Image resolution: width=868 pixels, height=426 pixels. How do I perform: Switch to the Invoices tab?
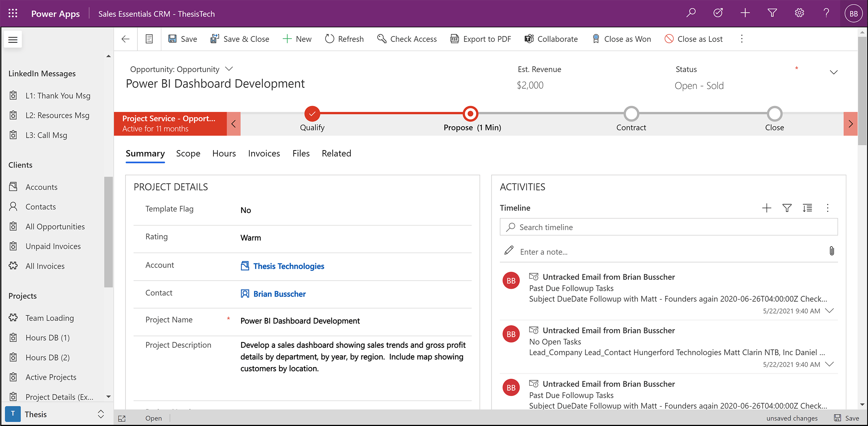coord(264,153)
